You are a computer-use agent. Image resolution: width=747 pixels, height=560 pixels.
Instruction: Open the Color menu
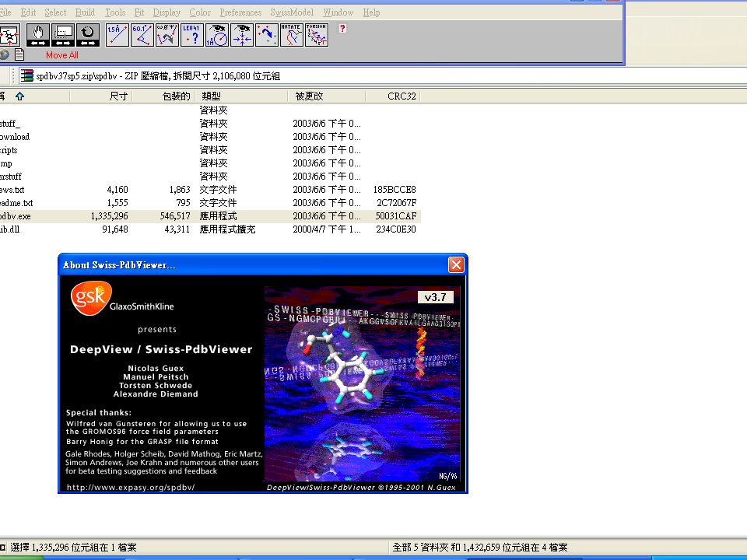click(200, 12)
